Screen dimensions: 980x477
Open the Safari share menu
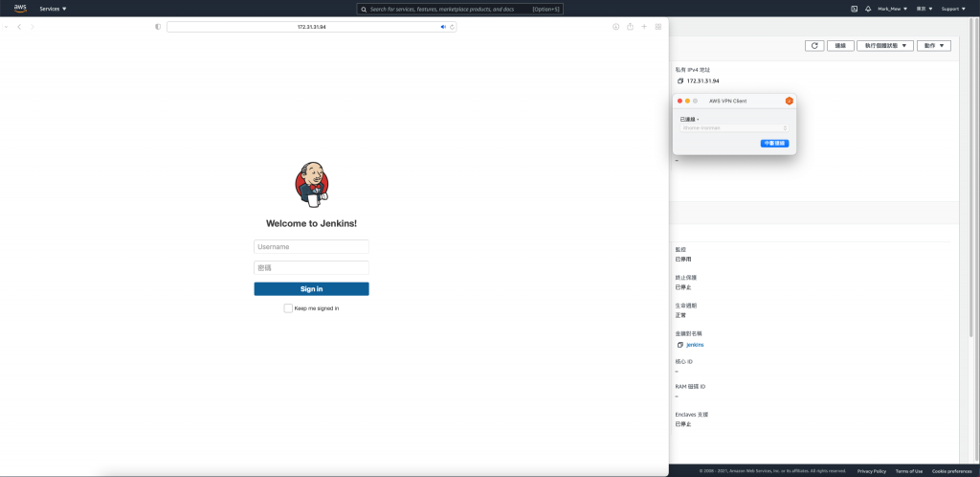(630, 26)
